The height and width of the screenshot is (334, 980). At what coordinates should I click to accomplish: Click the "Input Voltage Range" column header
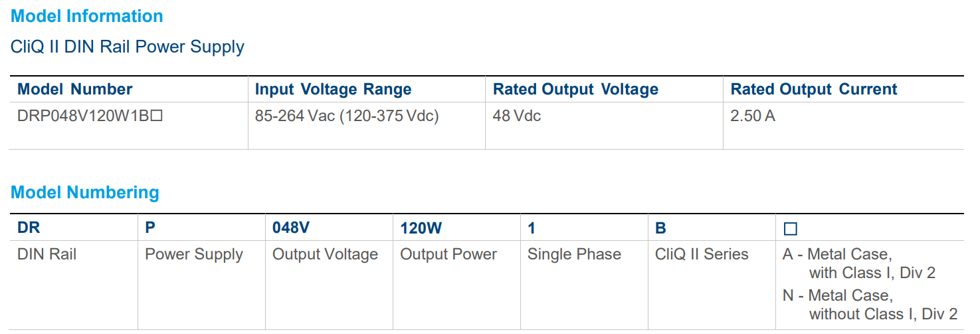point(333,89)
